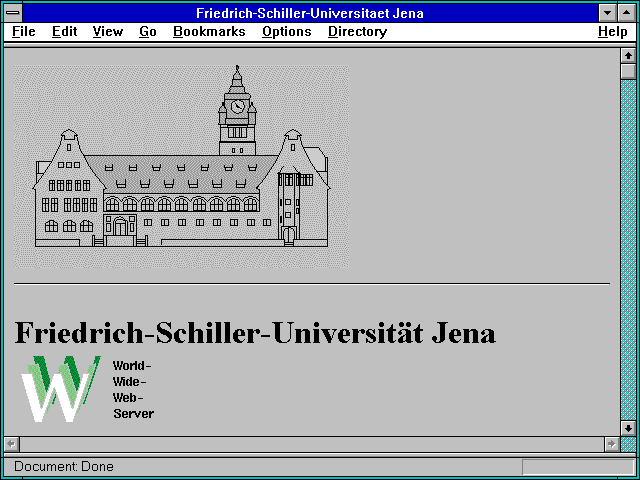Open the View menu
Screen dimensions: 640x480
(108, 31)
